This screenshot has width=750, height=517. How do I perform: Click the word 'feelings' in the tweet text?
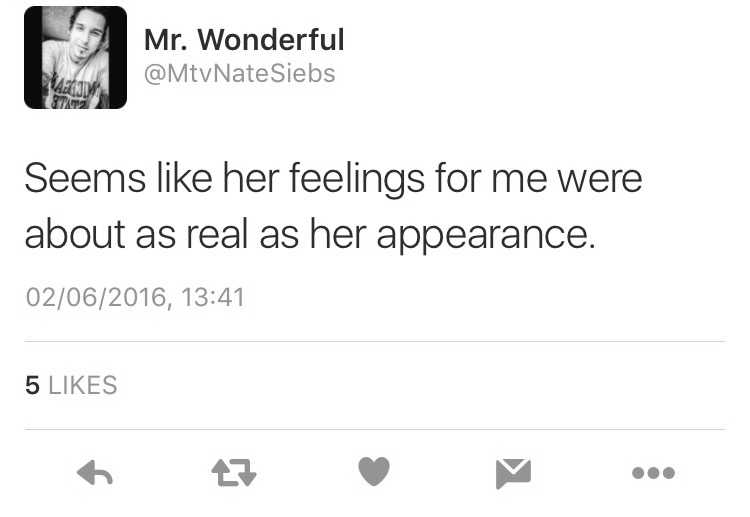point(357,179)
